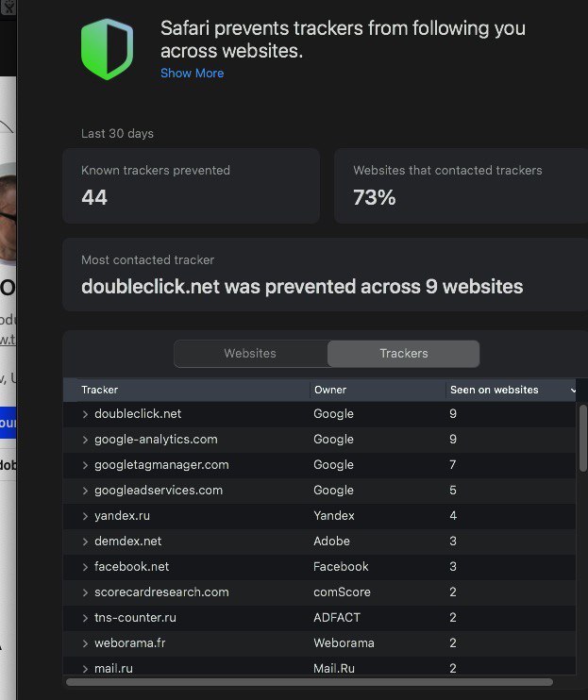Select the facebook.net tracker name
588x700 pixels.
tap(132, 567)
